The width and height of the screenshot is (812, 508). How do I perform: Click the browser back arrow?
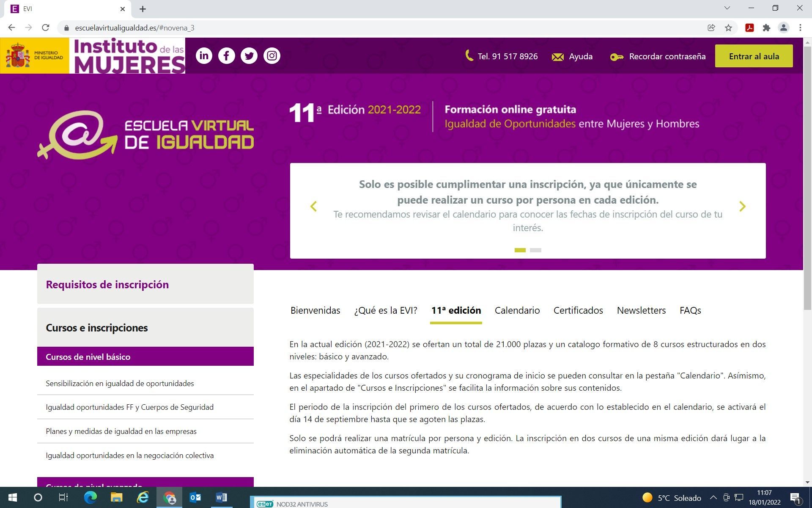tap(11, 28)
